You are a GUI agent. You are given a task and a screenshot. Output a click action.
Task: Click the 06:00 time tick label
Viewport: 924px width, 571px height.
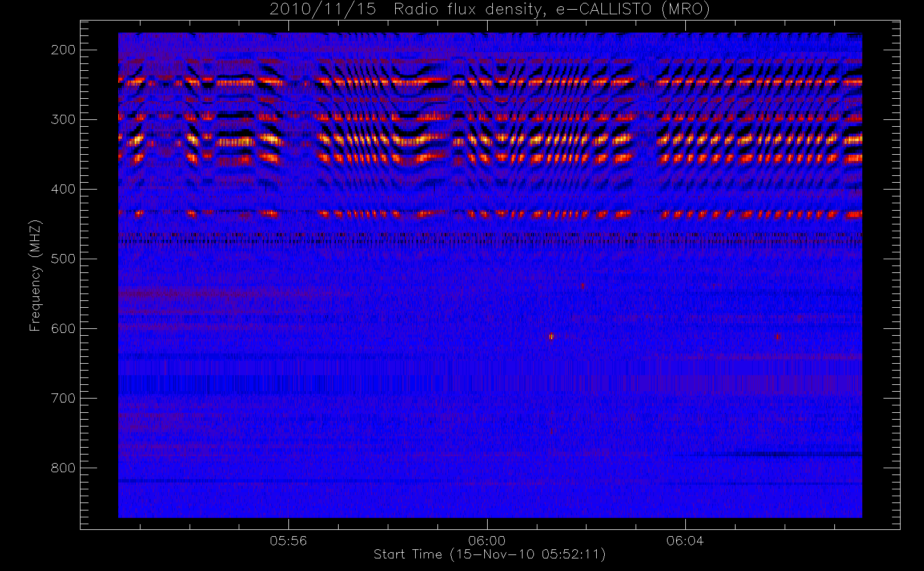(487, 540)
